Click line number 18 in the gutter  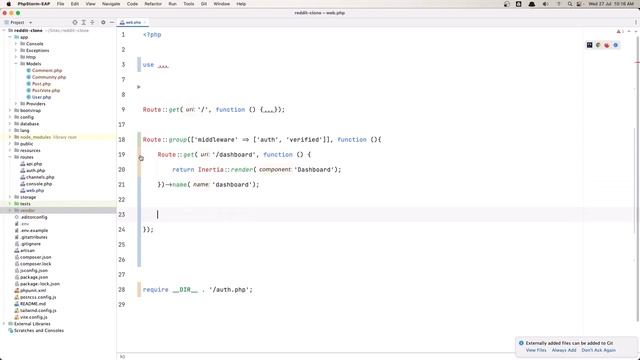pyautogui.click(x=122, y=140)
